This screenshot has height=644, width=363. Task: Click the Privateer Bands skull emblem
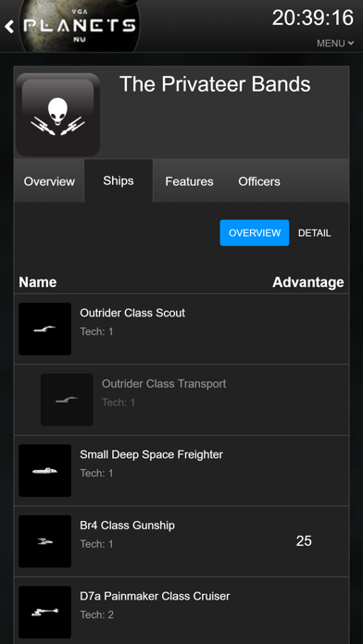[x=58, y=115]
